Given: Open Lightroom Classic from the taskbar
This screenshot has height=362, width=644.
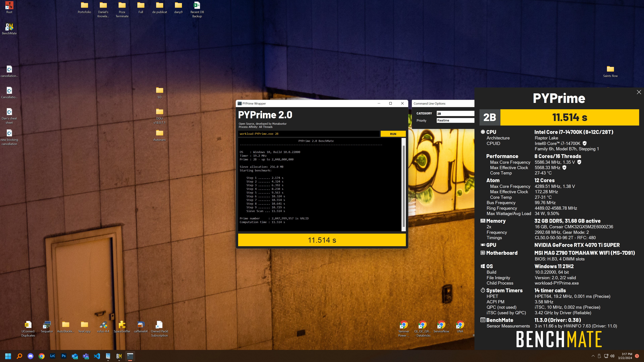Looking at the screenshot, I should [x=52, y=356].
